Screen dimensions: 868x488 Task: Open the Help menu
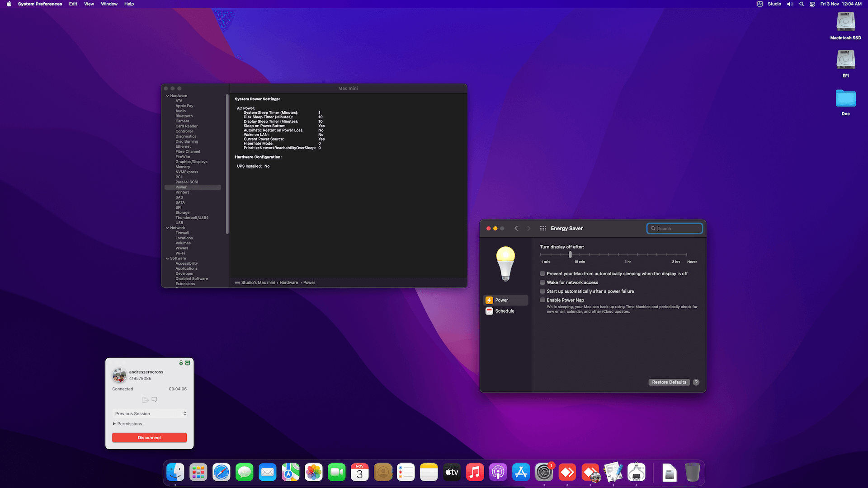pyautogui.click(x=129, y=4)
